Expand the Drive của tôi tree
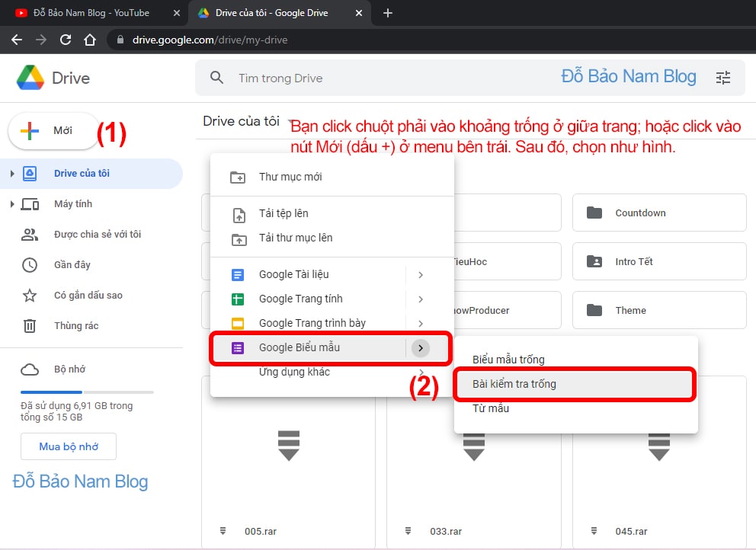Viewport: 756px width, 550px height. pyautogui.click(x=12, y=174)
